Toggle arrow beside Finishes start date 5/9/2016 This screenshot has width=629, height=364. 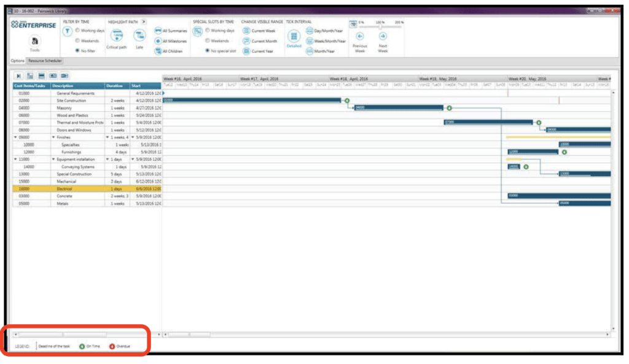(133, 137)
